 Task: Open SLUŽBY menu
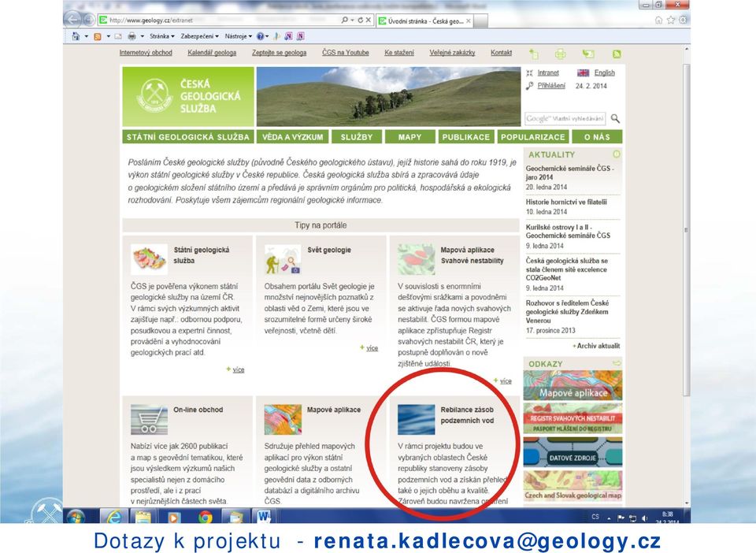point(357,137)
